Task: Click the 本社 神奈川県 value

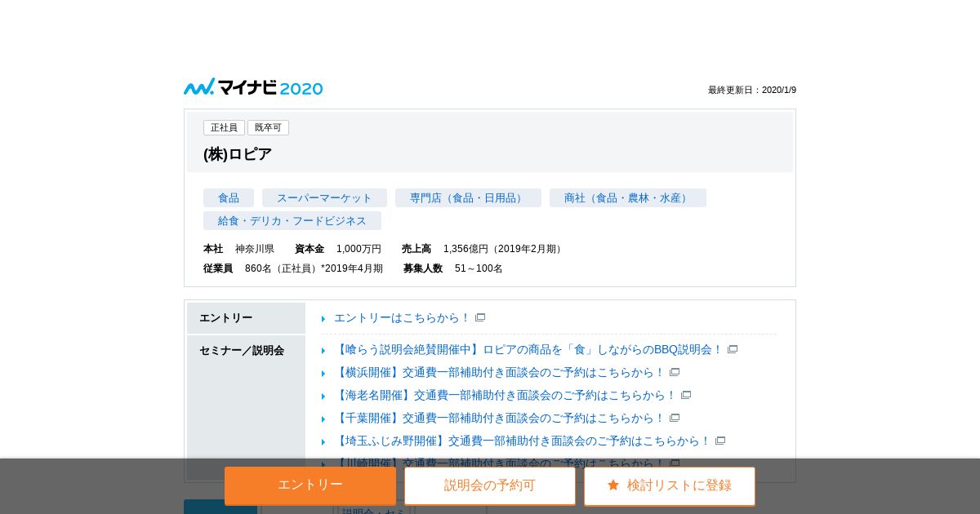Action: pos(255,249)
